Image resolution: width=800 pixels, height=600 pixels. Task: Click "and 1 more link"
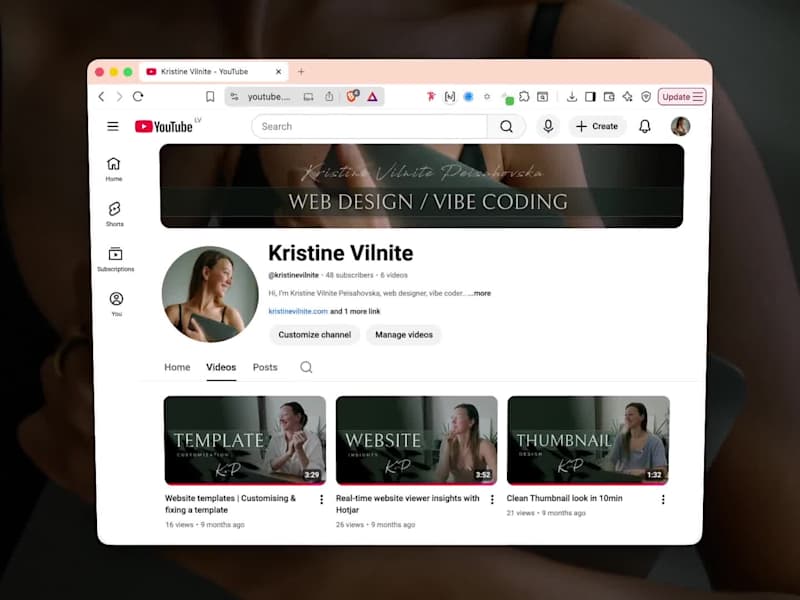click(x=355, y=311)
